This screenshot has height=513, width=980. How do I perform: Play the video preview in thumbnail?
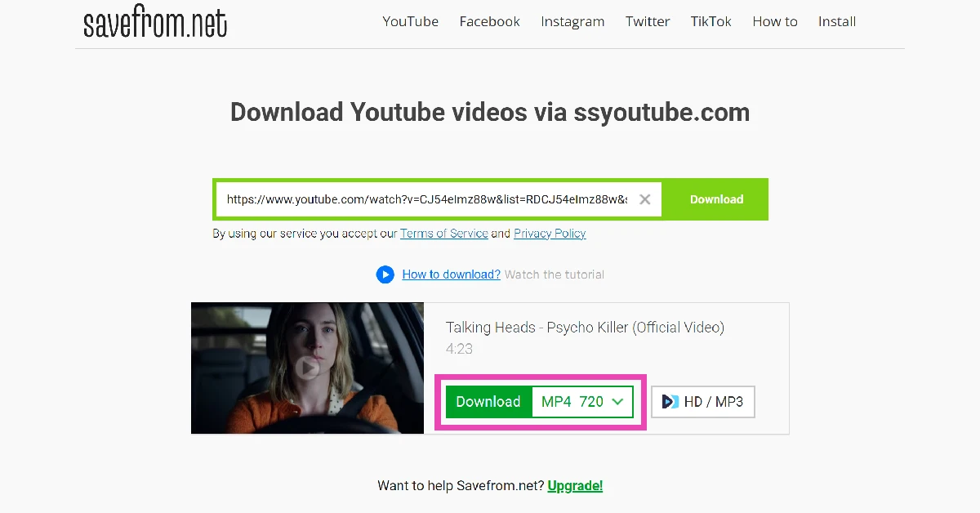(308, 368)
